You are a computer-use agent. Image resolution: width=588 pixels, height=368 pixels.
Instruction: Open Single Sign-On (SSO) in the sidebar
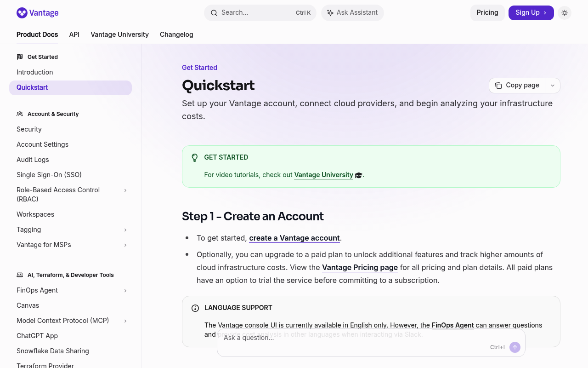click(70, 175)
